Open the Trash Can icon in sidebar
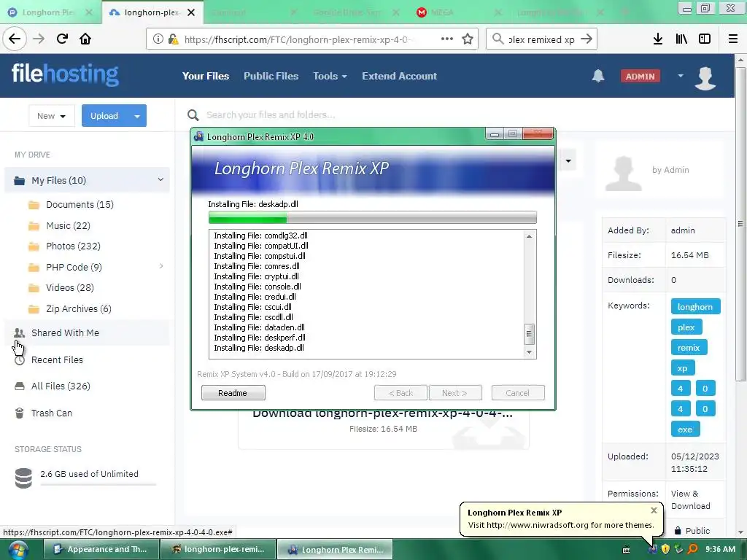The image size is (747, 560). [19, 413]
